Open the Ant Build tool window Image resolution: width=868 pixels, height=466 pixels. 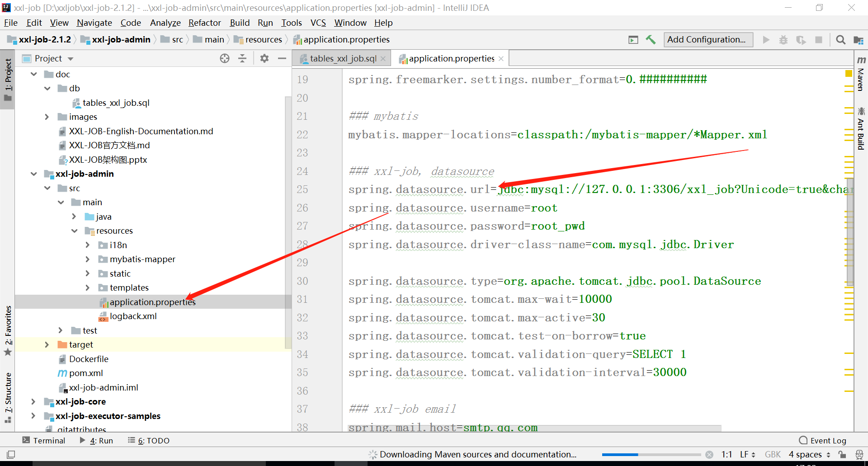click(861, 128)
